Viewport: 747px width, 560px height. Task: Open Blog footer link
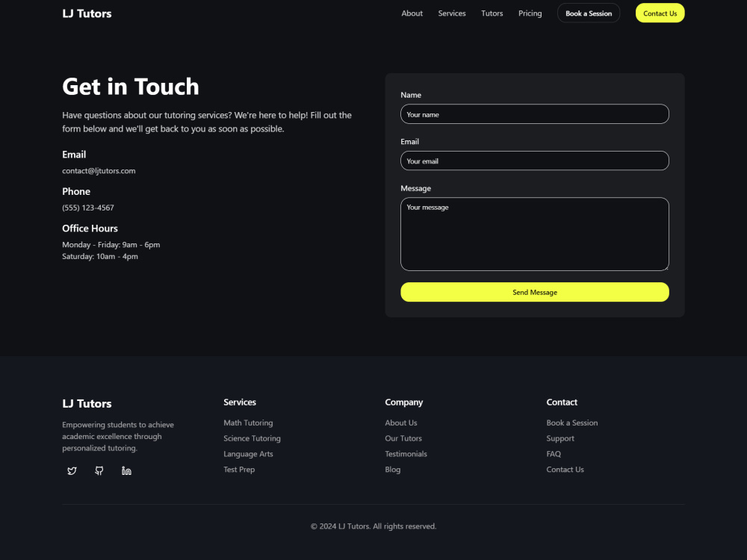click(x=393, y=470)
